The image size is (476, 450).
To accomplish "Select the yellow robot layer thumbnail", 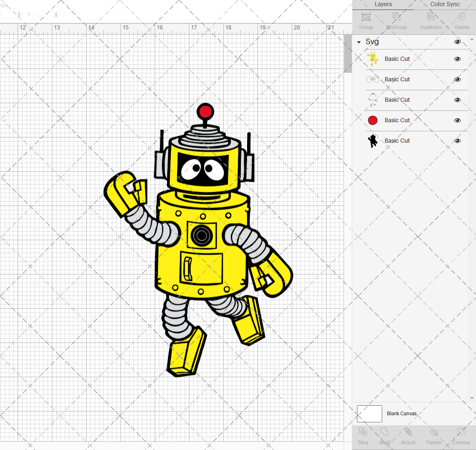I will pos(373,59).
